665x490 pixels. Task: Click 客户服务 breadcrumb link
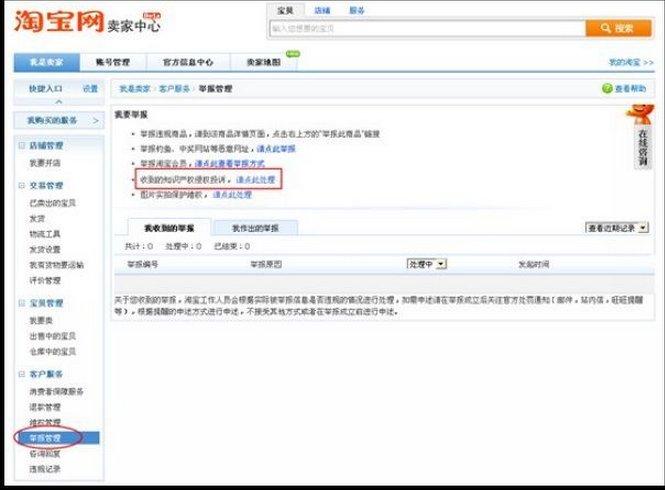174,89
